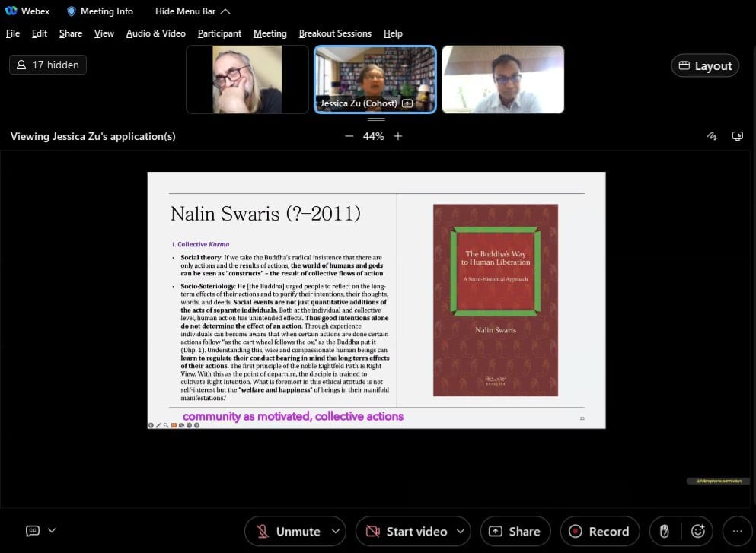Expand closed caption options chevron
Screen dimensions: 756x553
point(52,531)
